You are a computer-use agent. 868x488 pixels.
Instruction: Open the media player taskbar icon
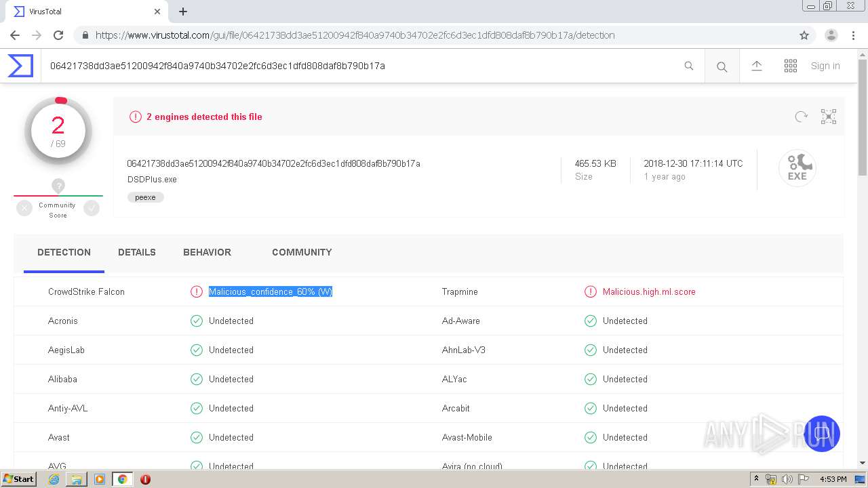tap(99, 479)
